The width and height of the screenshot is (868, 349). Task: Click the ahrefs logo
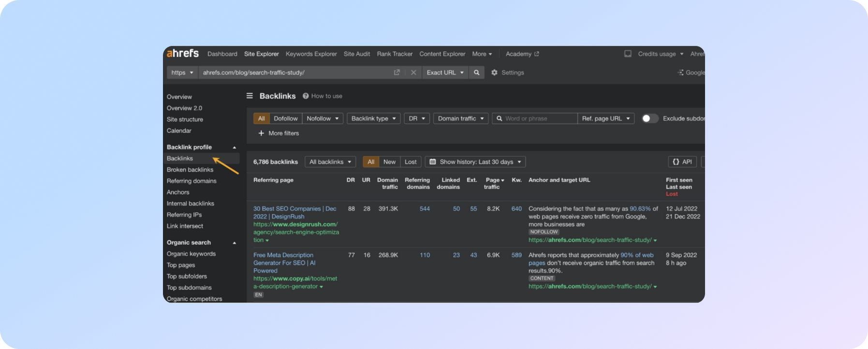(x=183, y=53)
